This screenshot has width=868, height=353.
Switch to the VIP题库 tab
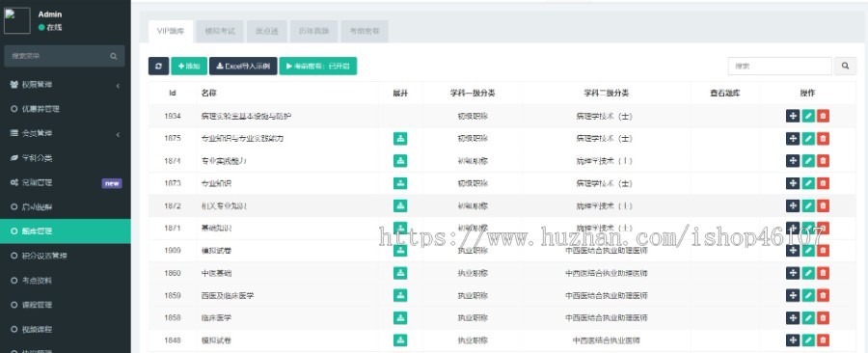click(171, 32)
